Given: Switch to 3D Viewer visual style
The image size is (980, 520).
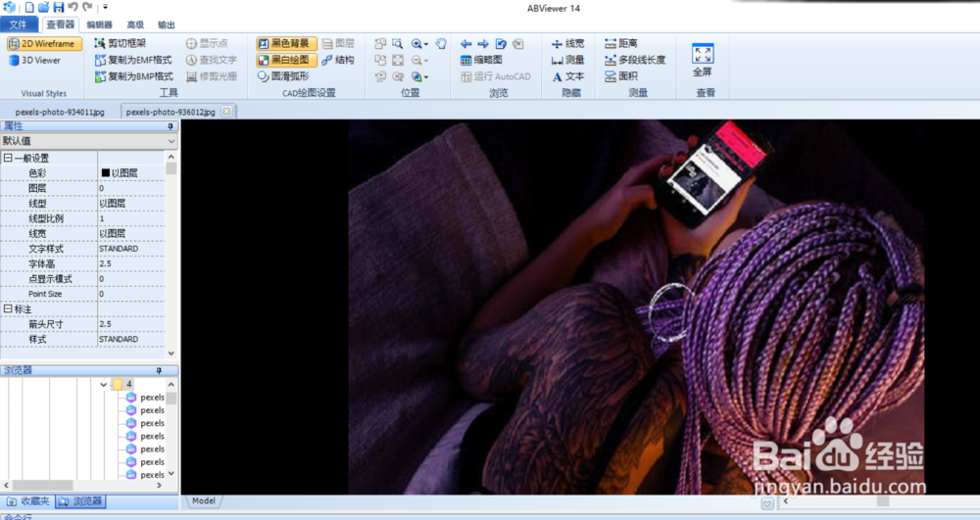Looking at the screenshot, I should click(35, 60).
